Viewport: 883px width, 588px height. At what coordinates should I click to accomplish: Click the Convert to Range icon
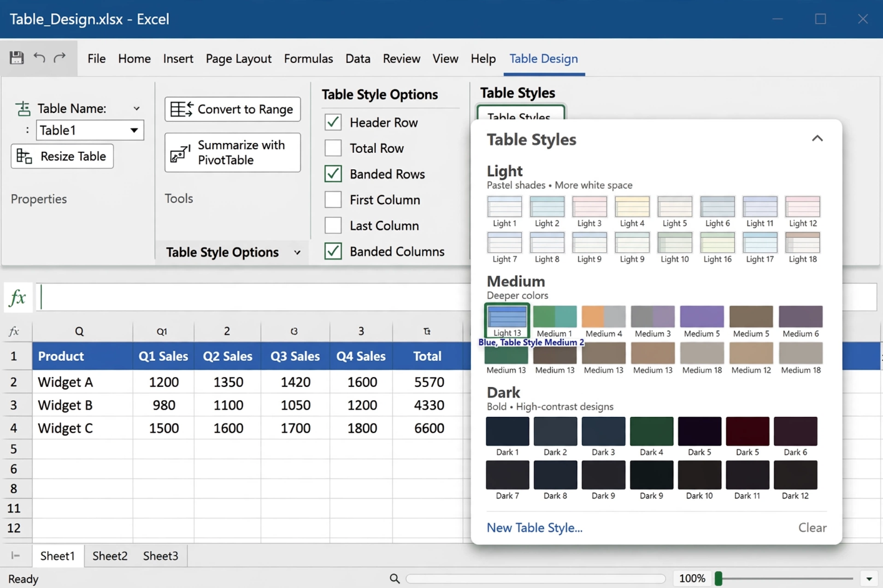[182, 109]
